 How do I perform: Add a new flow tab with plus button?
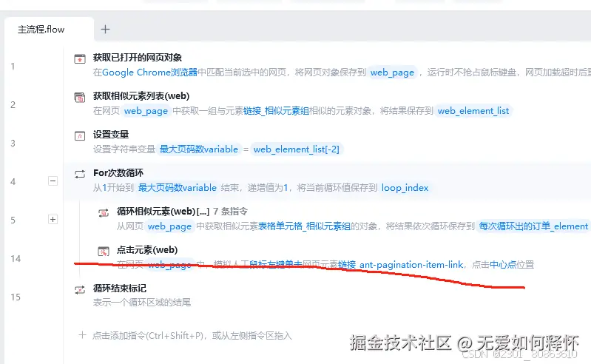point(106,30)
